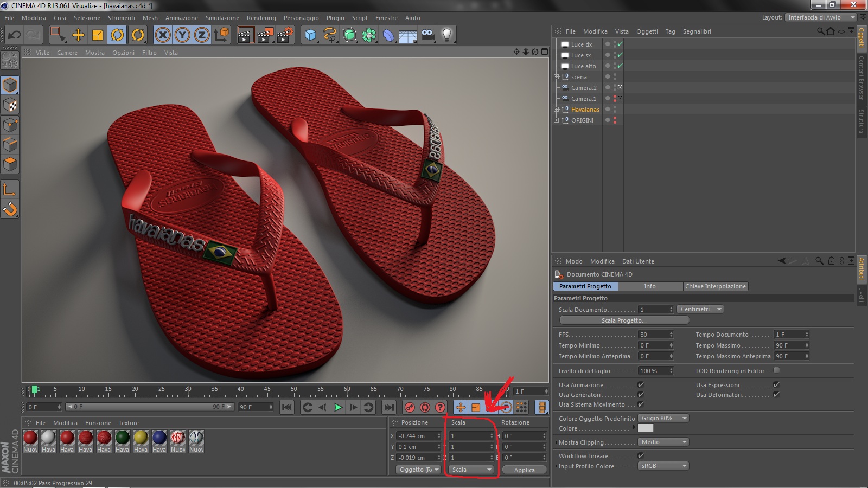Select the Scale tool in the top toolbar
Screen dimensions: 868x488
[x=98, y=35]
